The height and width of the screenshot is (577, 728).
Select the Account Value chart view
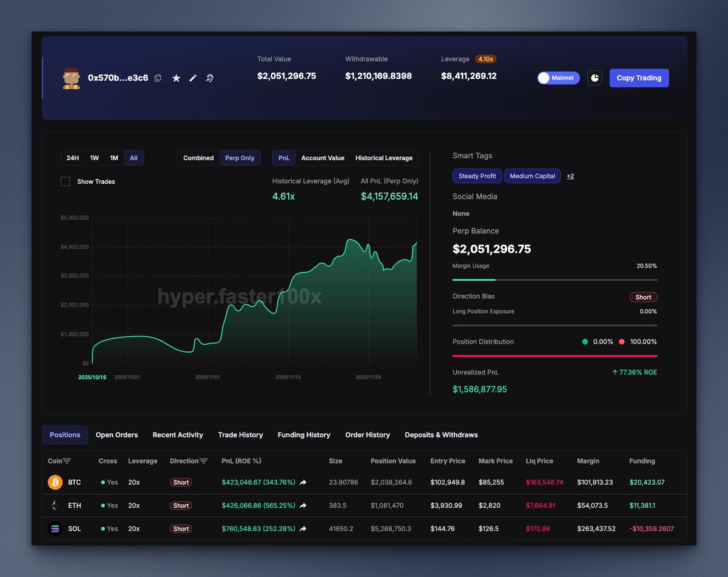coord(322,158)
